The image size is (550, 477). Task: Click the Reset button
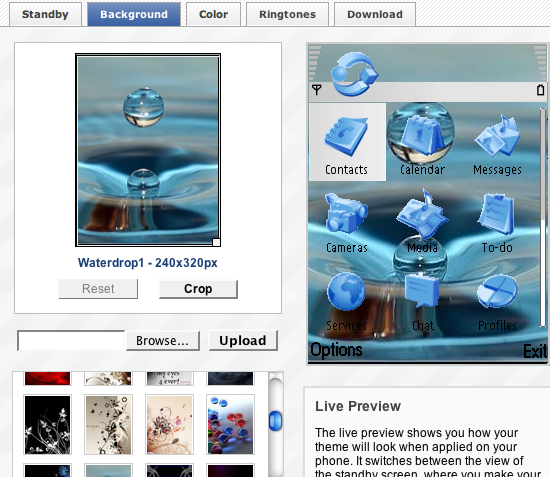(x=98, y=289)
